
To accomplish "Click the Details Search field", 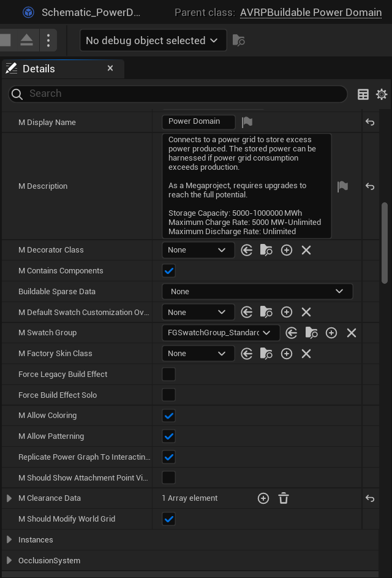I will (178, 94).
